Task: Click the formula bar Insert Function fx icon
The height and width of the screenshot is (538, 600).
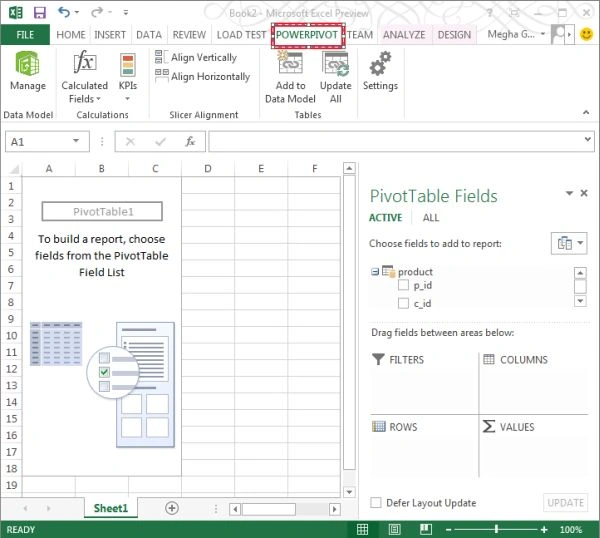Action: tap(190, 142)
